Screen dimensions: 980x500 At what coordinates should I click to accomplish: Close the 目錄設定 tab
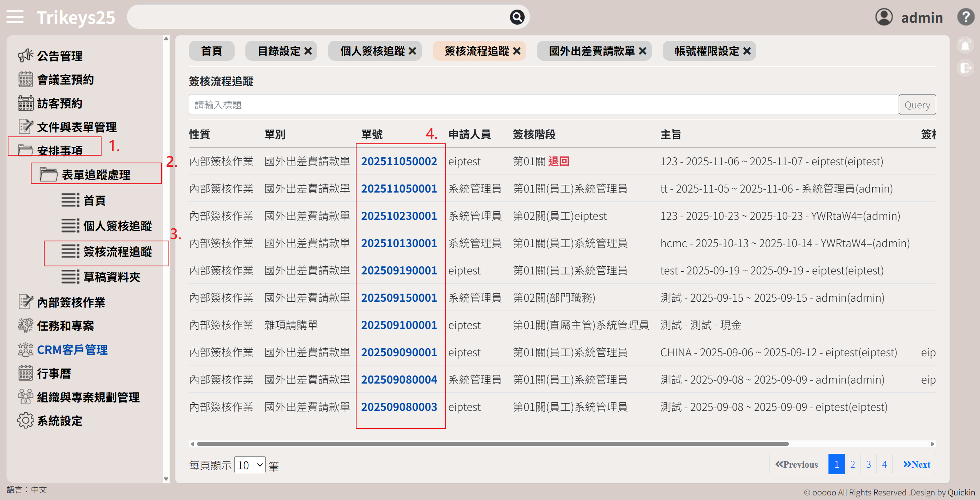point(308,51)
